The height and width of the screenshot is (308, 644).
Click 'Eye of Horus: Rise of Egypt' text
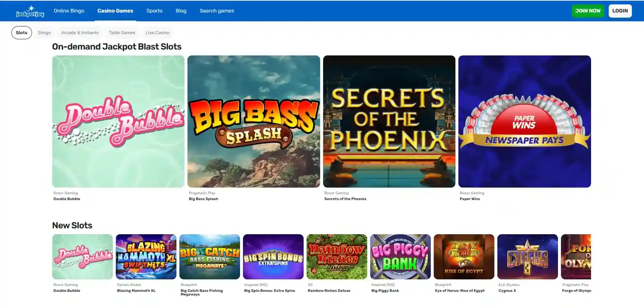pyautogui.click(x=459, y=291)
